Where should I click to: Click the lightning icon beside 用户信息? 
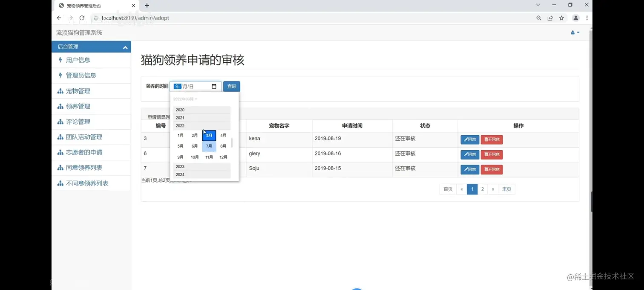(x=60, y=60)
